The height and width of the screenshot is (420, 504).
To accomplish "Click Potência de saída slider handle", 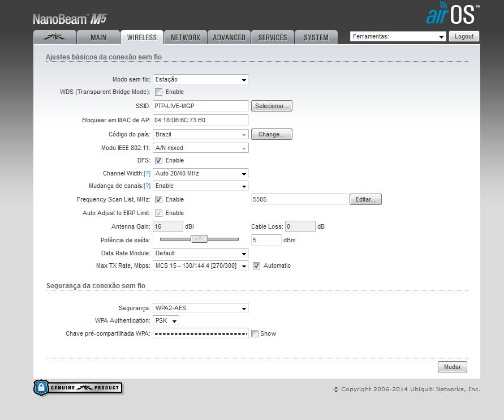I will coord(199,239).
